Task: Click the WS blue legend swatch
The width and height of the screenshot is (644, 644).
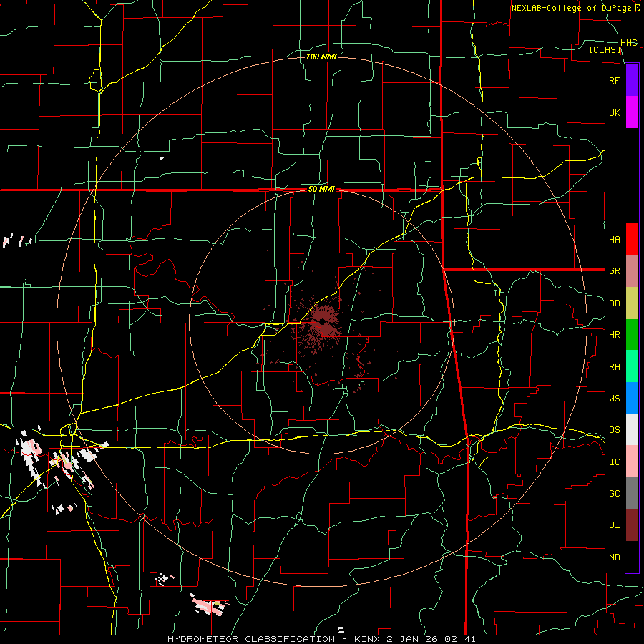Action: pos(632,398)
